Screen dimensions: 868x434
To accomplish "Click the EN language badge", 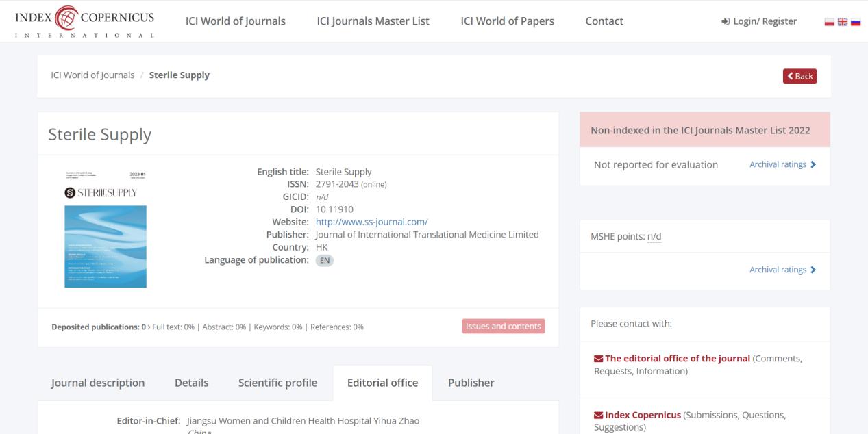I will click(325, 260).
